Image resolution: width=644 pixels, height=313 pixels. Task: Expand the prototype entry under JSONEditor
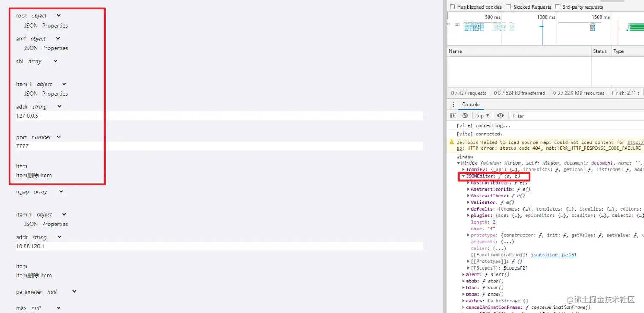pos(469,235)
